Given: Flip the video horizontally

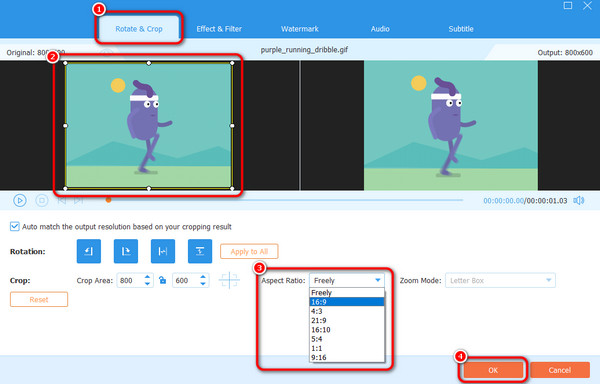Looking at the screenshot, I should 163,251.
